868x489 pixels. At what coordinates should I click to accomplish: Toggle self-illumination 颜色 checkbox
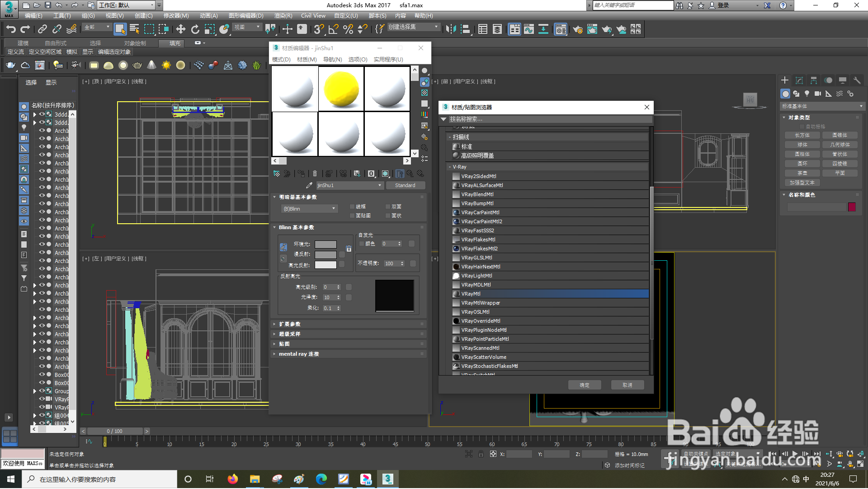click(362, 244)
